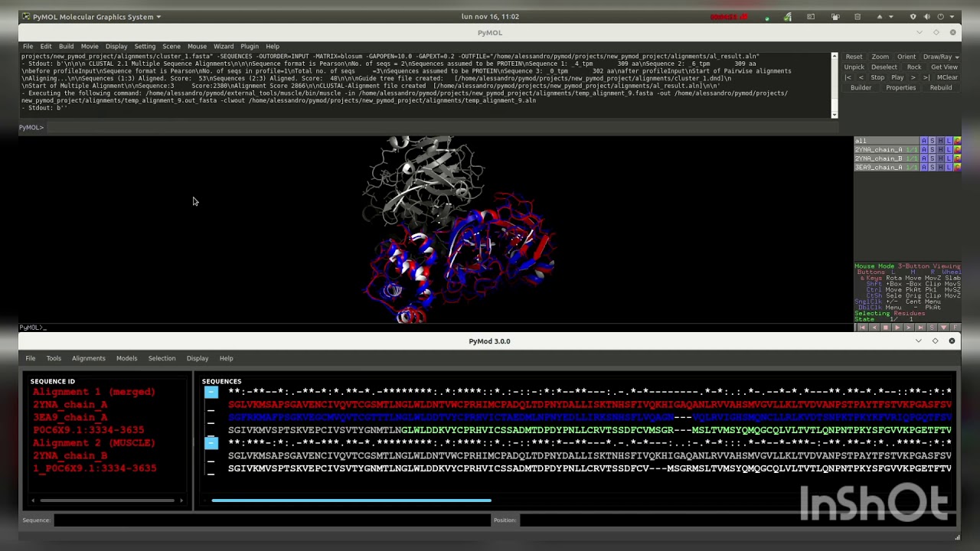Open the PyMOL Wizard menu
The height and width of the screenshot is (551, 980).
point(224,47)
